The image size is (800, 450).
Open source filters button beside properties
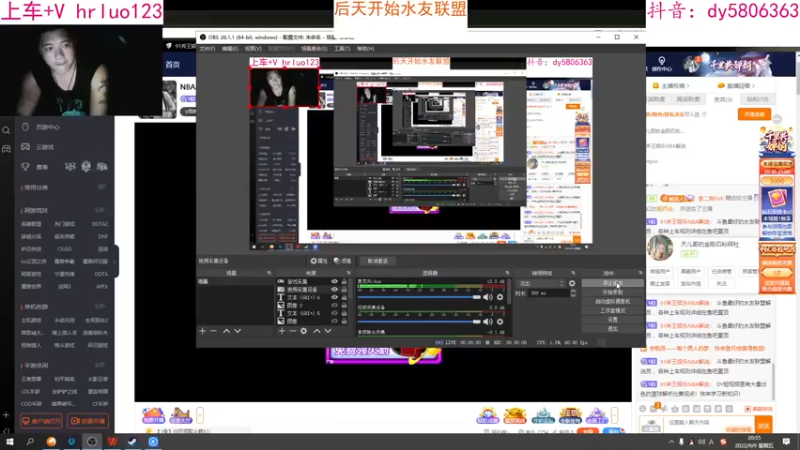pos(343,261)
